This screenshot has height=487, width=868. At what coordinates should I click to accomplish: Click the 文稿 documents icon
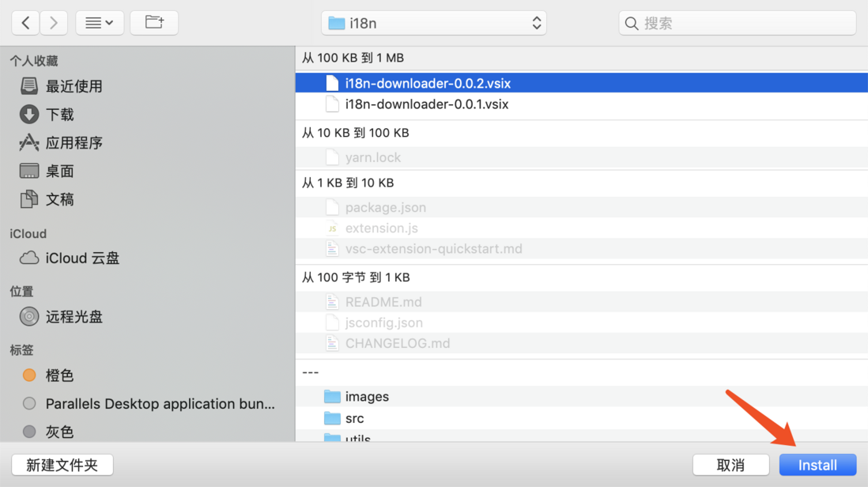(29, 199)
